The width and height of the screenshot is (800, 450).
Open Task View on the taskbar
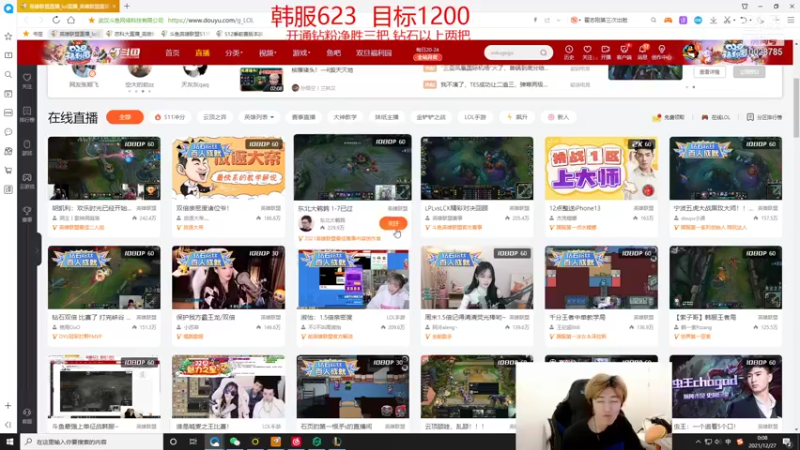coord(193,442)
